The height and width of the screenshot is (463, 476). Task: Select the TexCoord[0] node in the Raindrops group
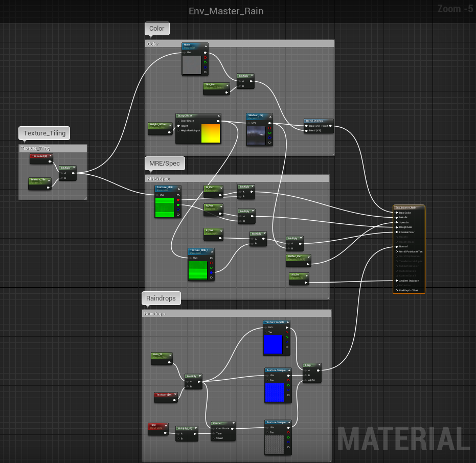tap(166, 397)
